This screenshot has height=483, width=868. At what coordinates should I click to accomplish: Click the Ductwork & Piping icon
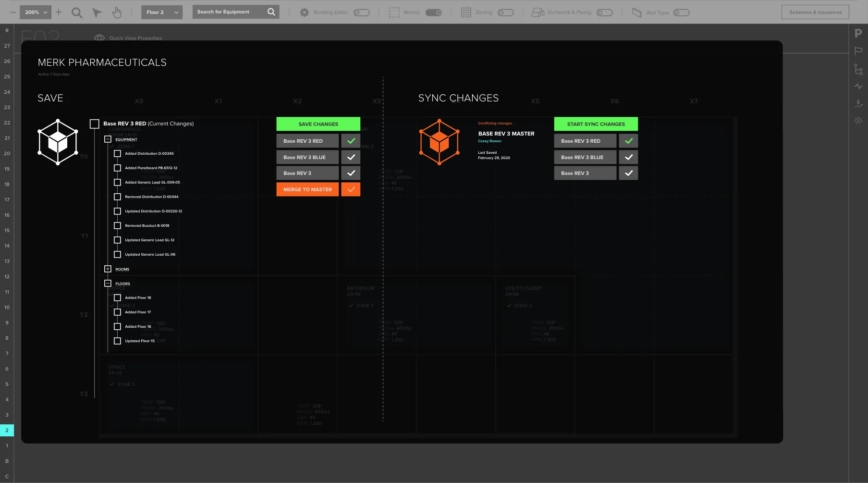tap(538, 12)
